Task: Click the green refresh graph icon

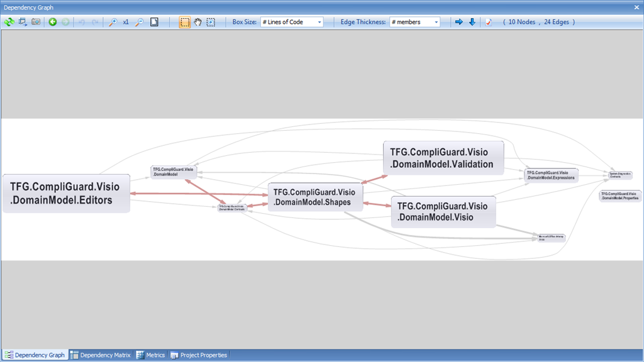Action: pos(9,22)
